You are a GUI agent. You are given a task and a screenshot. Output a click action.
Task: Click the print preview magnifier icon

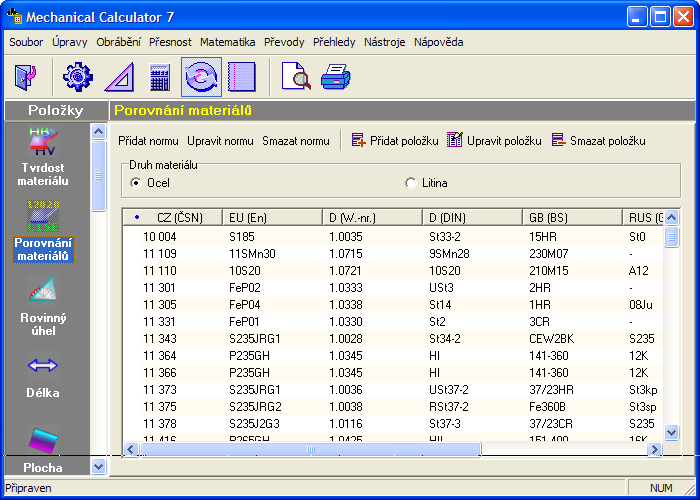(x=296, y=76)
